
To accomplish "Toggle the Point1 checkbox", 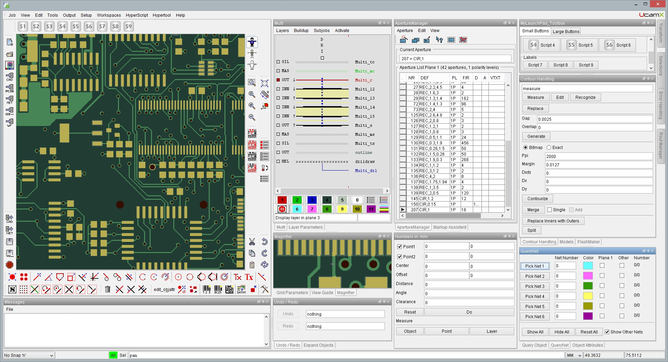I will 400,246.
